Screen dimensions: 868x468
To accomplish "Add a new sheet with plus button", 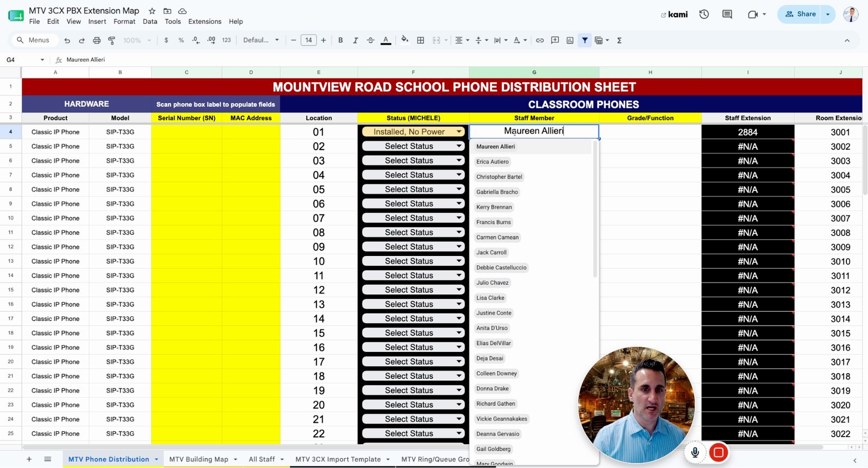I will point(29,459).
